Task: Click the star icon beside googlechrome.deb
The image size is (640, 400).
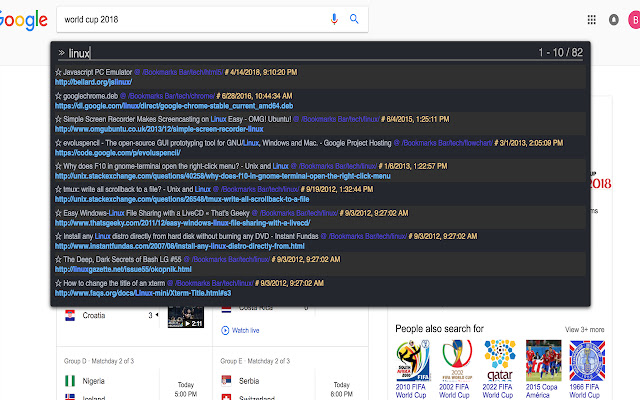Action: 58,96
